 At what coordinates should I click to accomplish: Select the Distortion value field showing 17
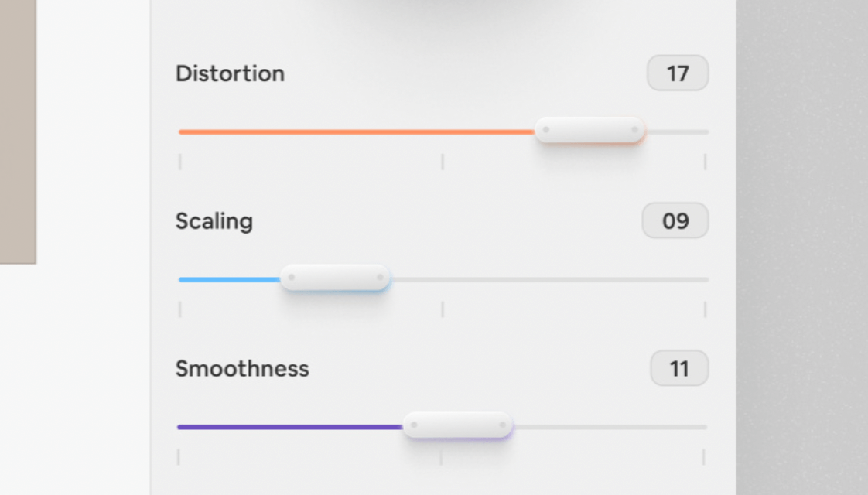click(678, 73)
